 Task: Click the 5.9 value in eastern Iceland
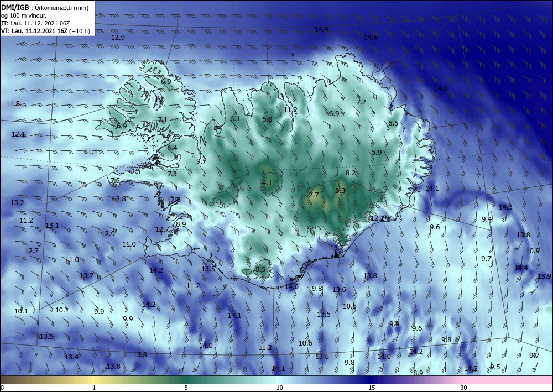(377, 152)
